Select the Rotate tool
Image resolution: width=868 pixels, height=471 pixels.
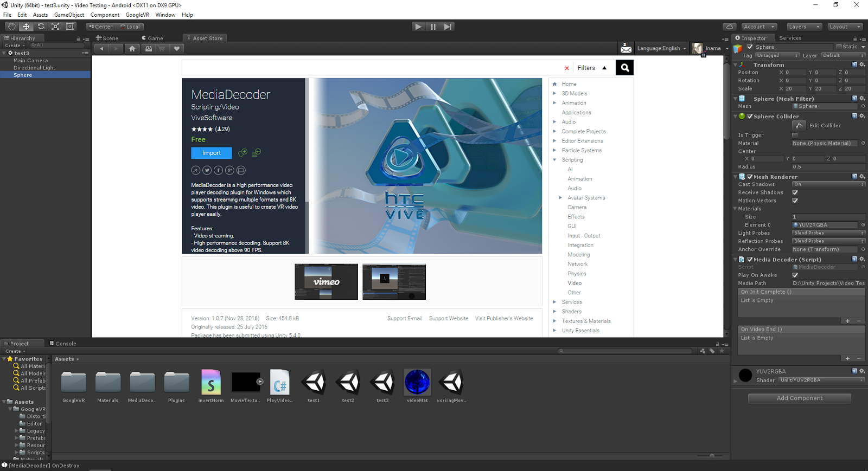[41, 27]
